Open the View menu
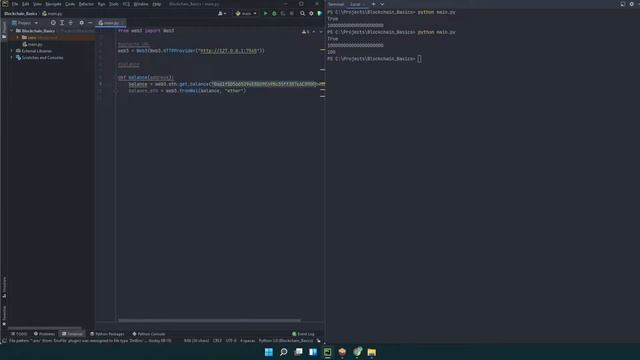The width and height of the screenshot is (640, 360). (37, 4)
